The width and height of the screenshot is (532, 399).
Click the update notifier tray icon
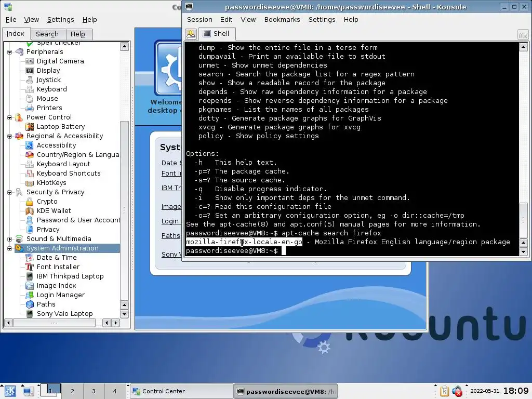pyautogui.click(x=457, y=391)
